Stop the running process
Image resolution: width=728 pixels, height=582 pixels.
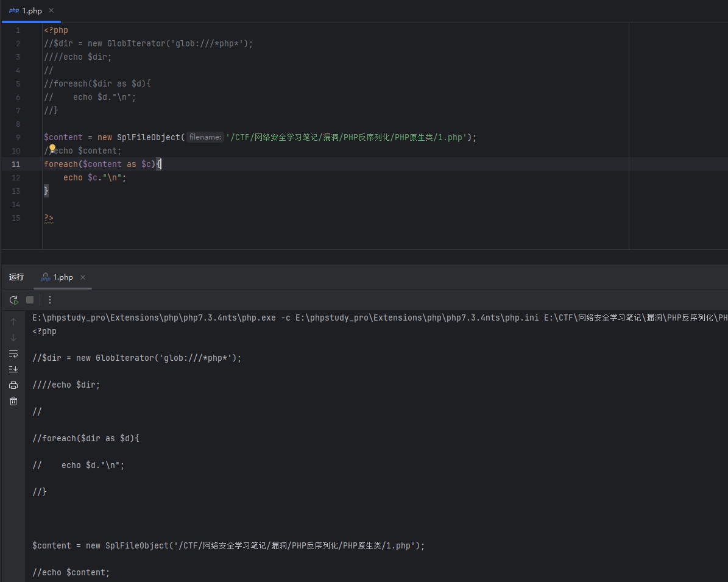[x=30, y=300]
